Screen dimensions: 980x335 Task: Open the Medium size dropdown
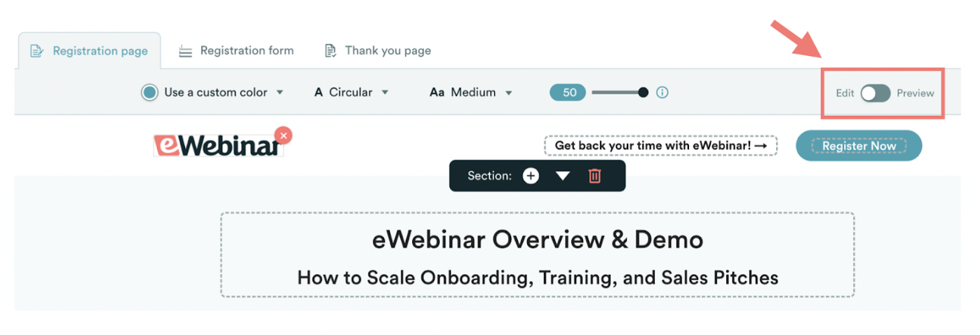pyautogui.click(x=509, y=93)
